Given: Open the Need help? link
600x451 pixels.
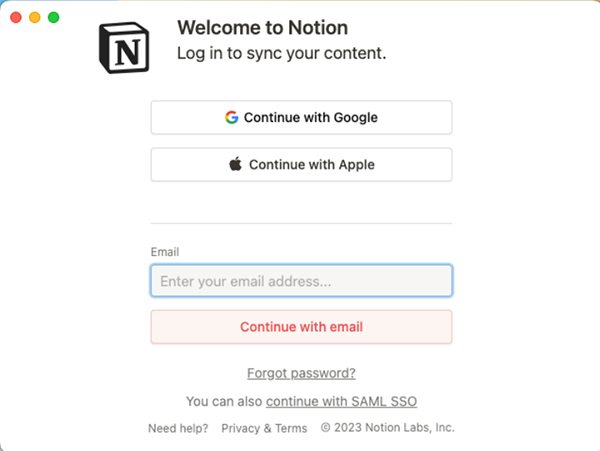Looking at the screenshot, I should point(178,428).
